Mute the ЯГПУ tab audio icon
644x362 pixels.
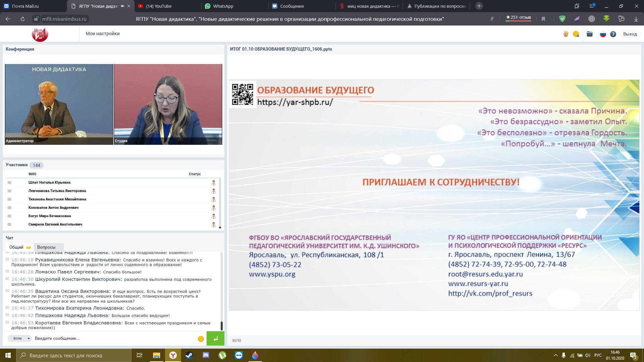[x=122, y=6]
